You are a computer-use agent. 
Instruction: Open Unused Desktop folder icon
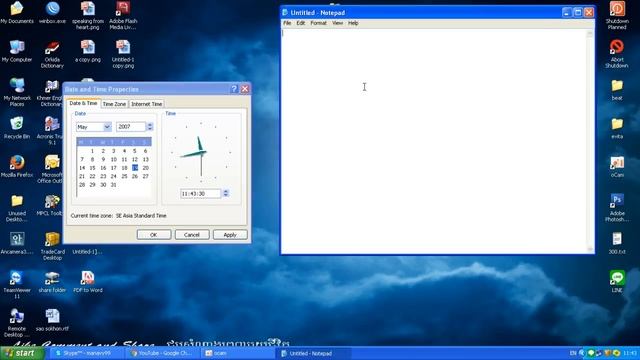[x=17, y=208]
